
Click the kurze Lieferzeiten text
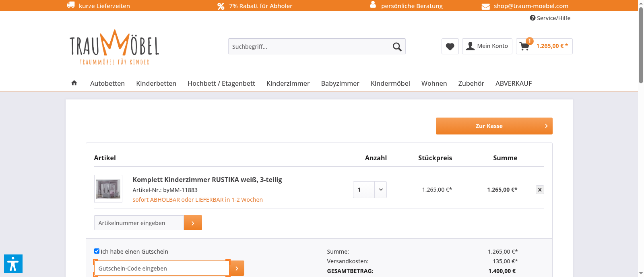click(x=104, y=6)
